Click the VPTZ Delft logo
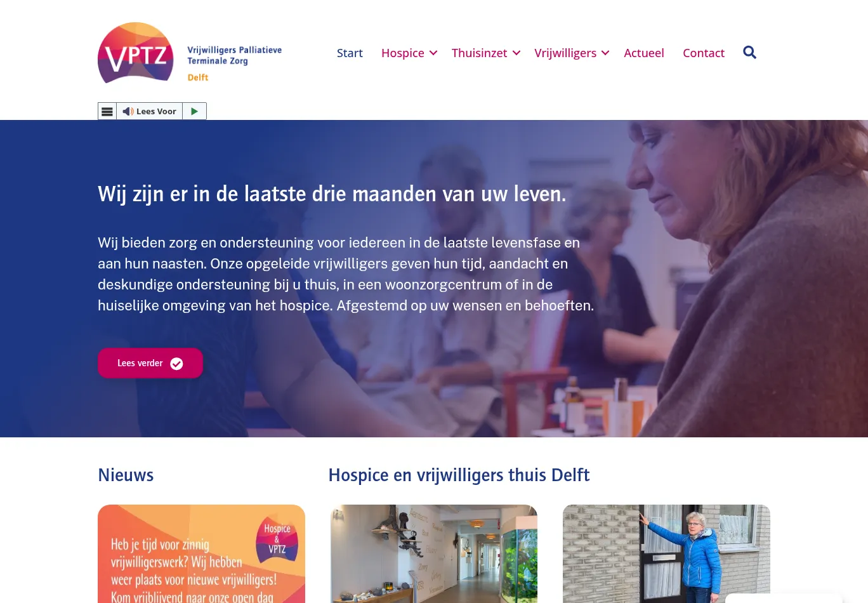This screenshot has width=868, height=603. coord(190,53)
